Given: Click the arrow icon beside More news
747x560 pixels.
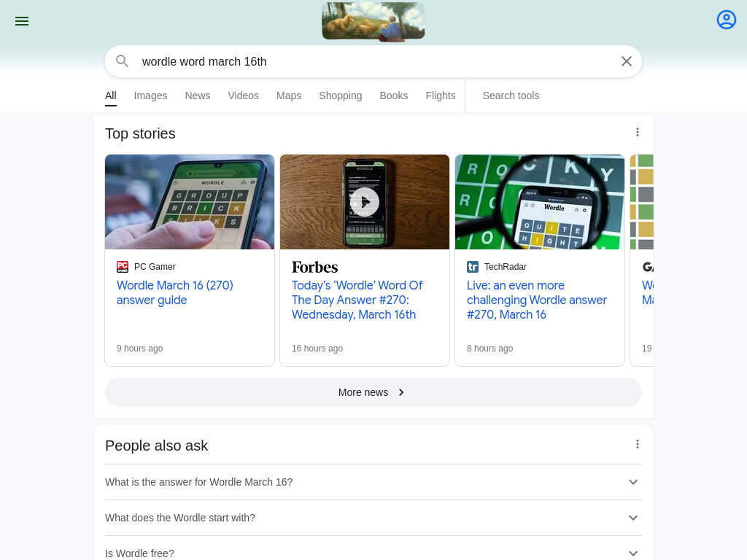Looking at the screenshot, I should [x=401, y=392].
